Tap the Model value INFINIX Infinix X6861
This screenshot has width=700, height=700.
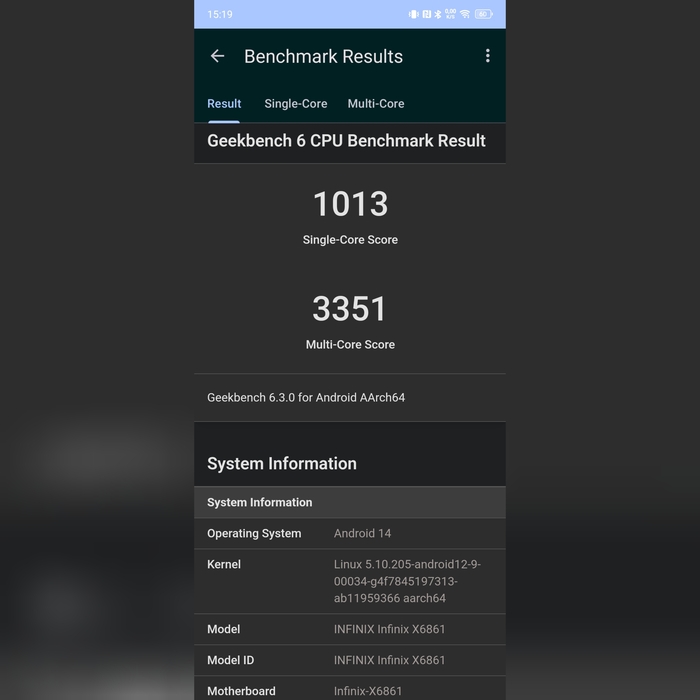pos(390,629)
